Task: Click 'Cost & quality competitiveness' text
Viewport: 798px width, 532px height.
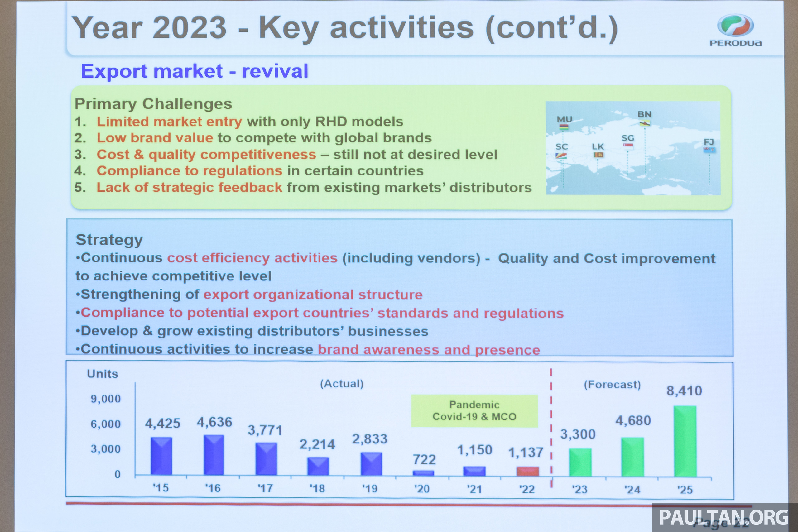Action: tap(206, 155)
